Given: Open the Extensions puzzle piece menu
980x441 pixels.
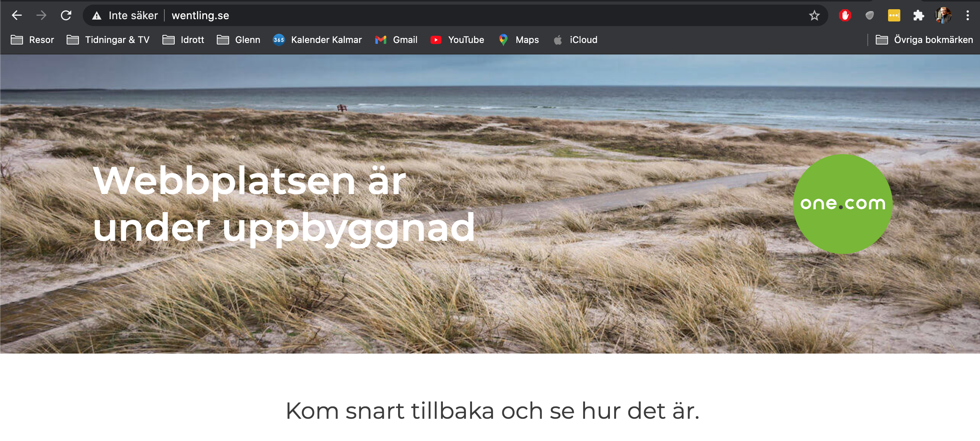Looking at the screenshot, I should tap(918, 15).
